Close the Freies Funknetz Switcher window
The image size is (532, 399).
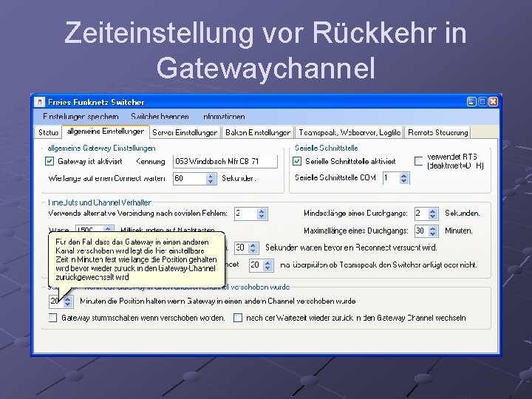(x=494, y=102)
